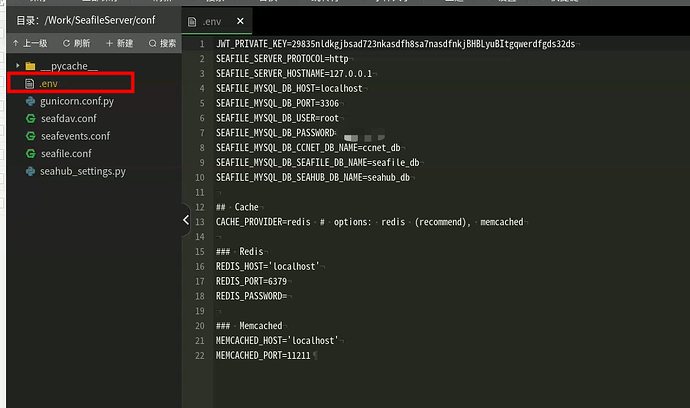Viewport: 690px width, 408px height.
Task: Click the directory path /Work/SeafileServer/conf
Action: pyautogui.click(x=102, y=20)
